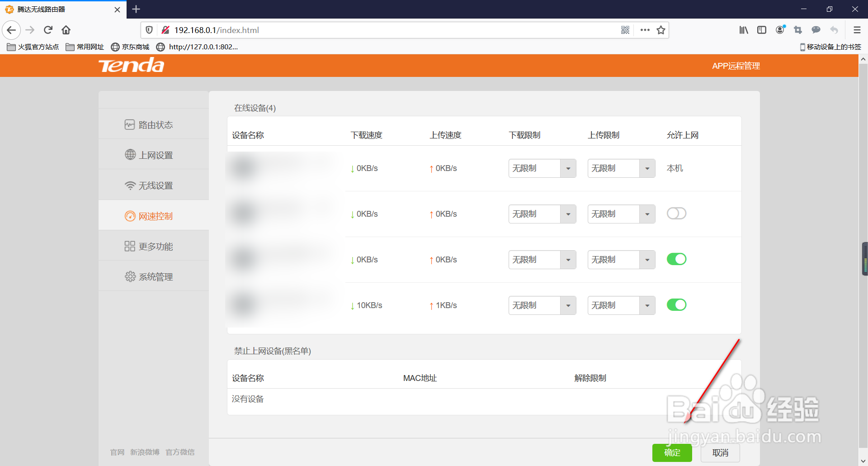Open 系统管理 menu
Image resolution: width=868 pixels, height=466 pixels.
coord(154,276)
